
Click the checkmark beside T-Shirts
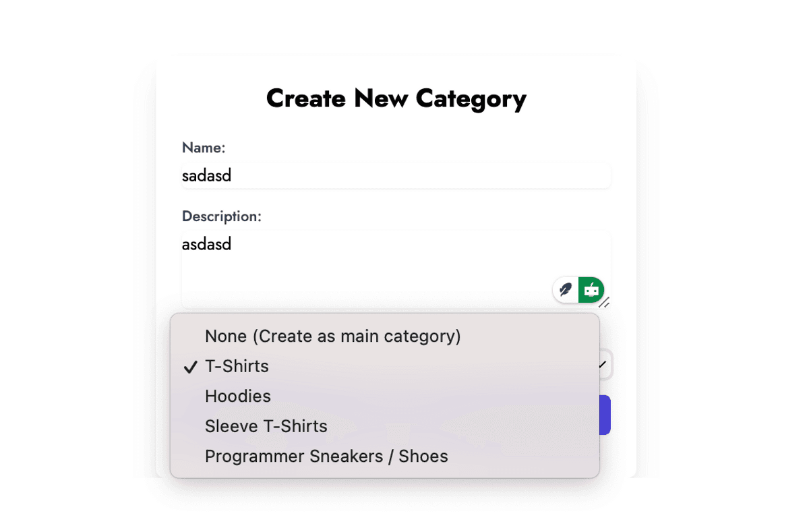tap(191, 367)
